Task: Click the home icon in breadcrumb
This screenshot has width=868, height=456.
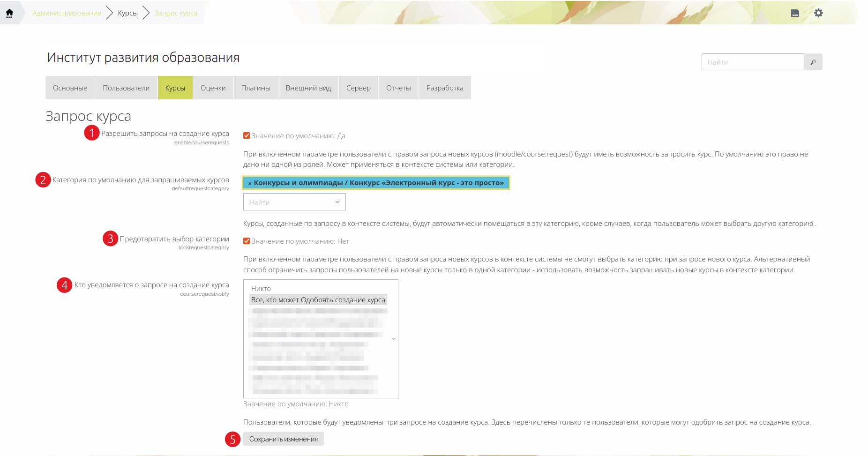Action: point(9,13)
